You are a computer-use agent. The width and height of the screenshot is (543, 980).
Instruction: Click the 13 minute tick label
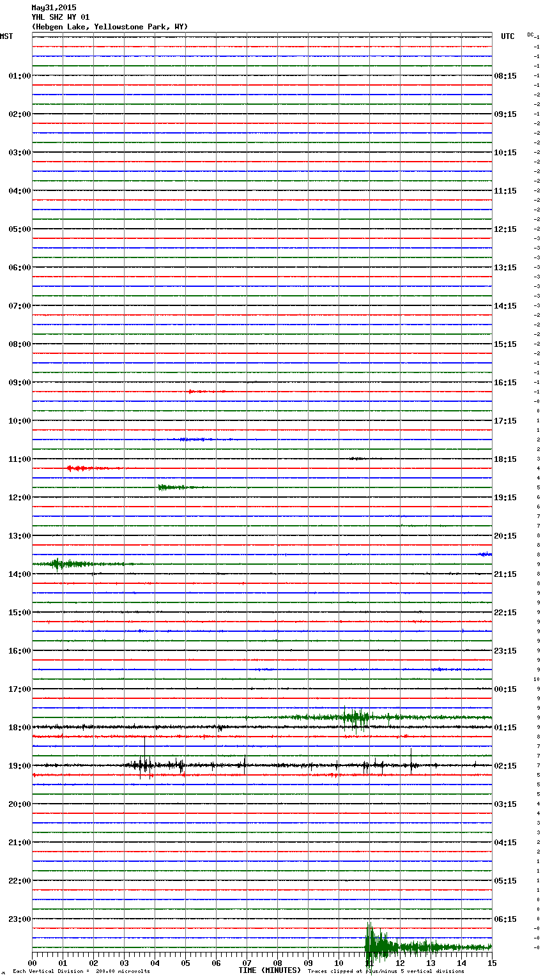point(431,963)
